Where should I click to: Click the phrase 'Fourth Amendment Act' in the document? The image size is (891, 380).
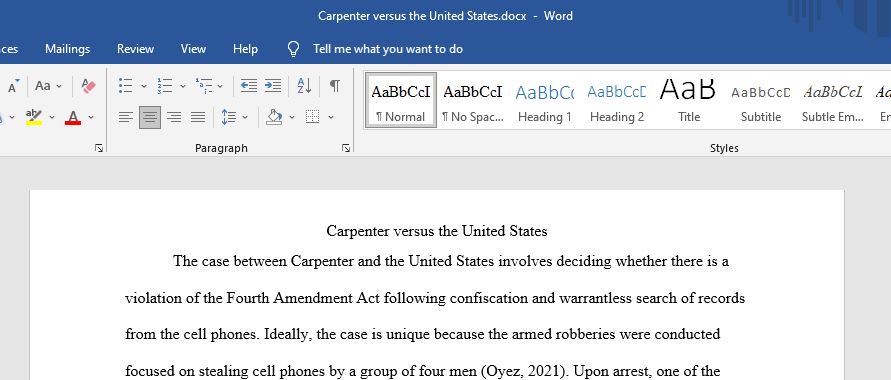(304, 298)
